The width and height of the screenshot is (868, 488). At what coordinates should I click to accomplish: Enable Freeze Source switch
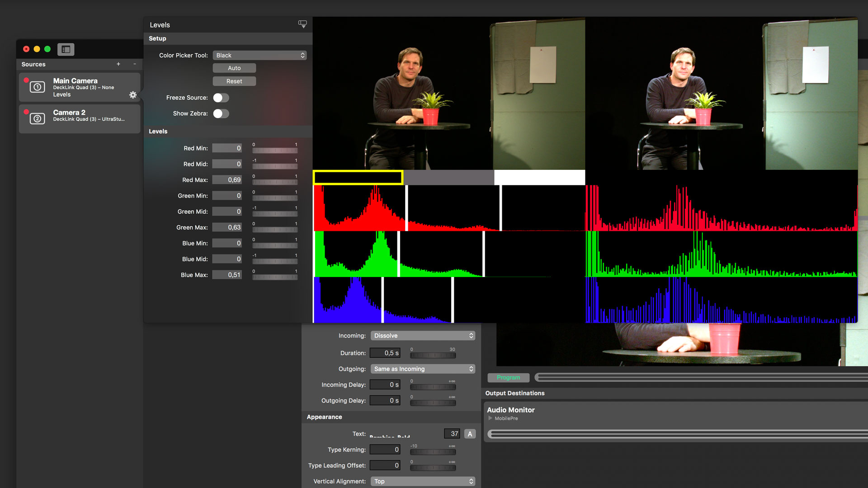click(221, 98)
